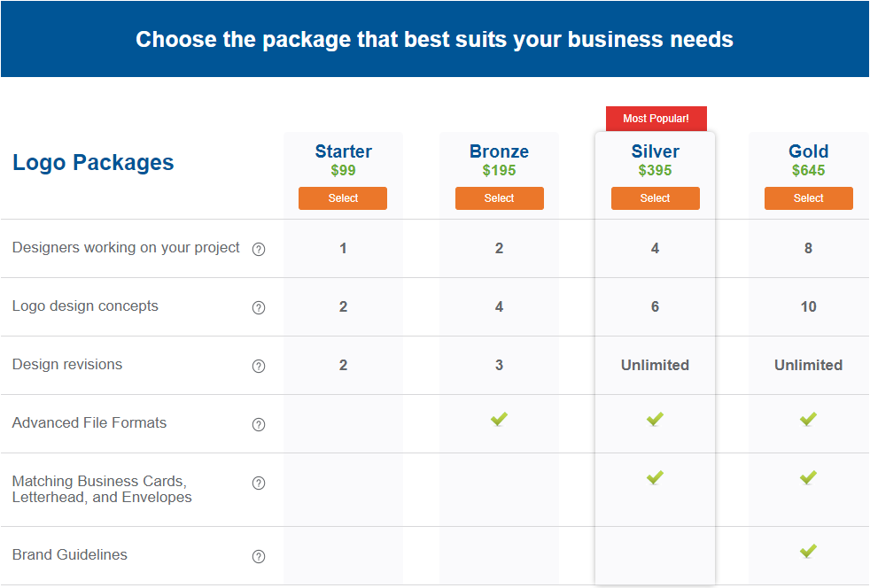Click the red Most Popular badge
870x588 pixels.
[656, 119]
